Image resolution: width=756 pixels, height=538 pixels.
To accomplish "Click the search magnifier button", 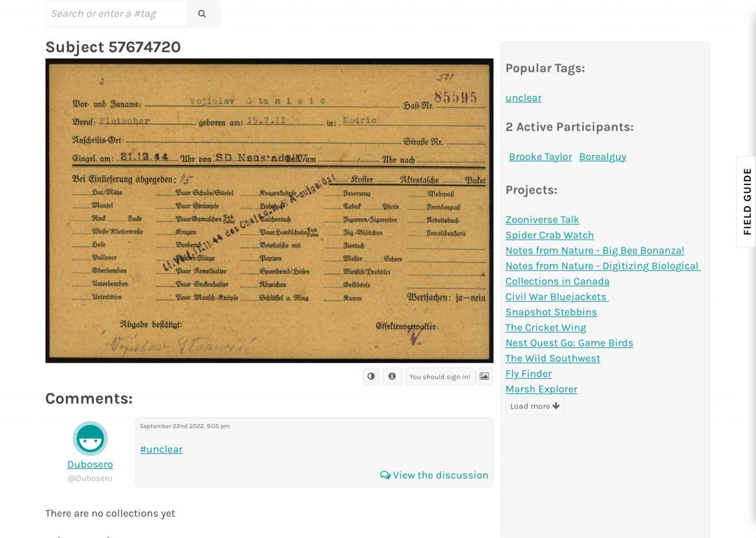I will click(202, 14).
